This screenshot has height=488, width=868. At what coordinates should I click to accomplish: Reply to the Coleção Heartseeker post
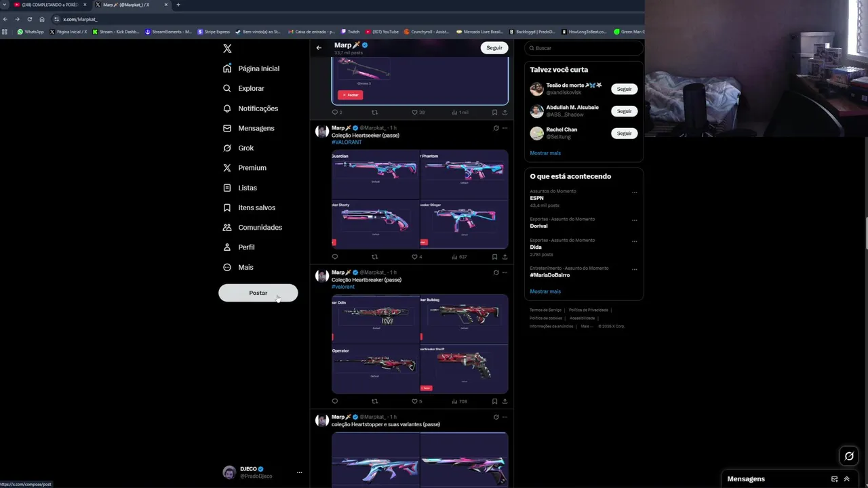pyautogui.click(x=335, y=257)
